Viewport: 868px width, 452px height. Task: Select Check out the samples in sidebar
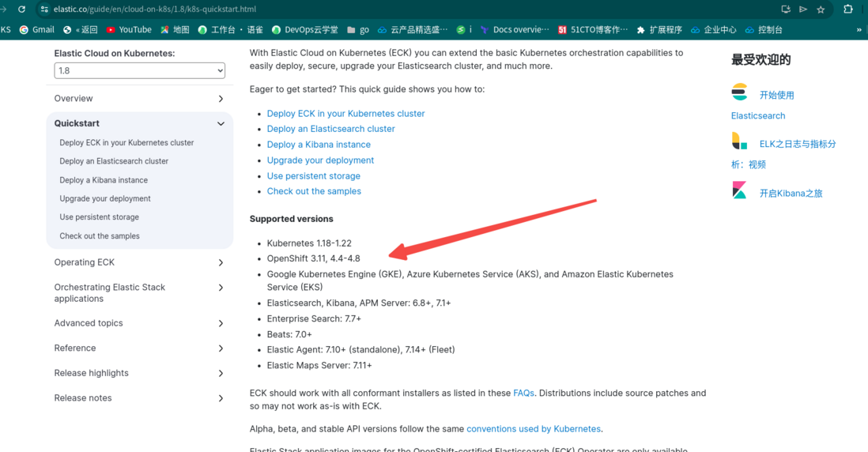[x=100, y=236]
